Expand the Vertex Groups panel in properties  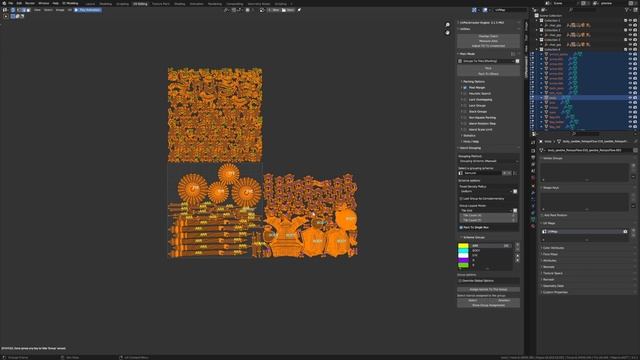click(553, 158)
